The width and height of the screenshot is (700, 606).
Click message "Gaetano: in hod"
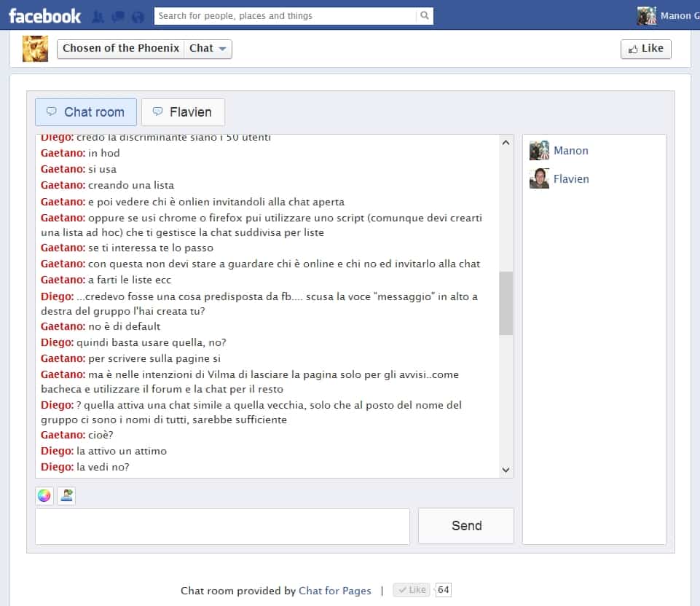point(80,153)
